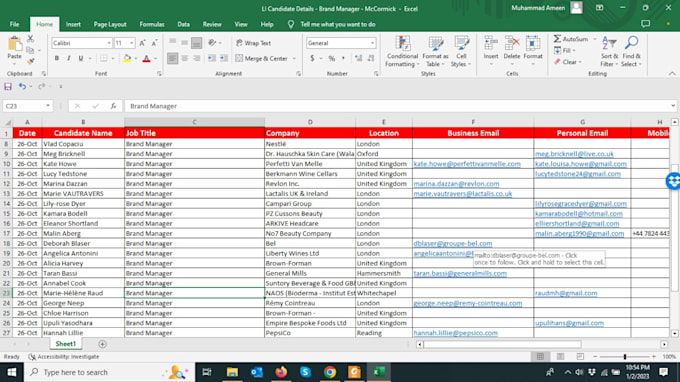
Task: Open Conditional Formatting menu
Action: pyautogui.click(x=402, y=51)
